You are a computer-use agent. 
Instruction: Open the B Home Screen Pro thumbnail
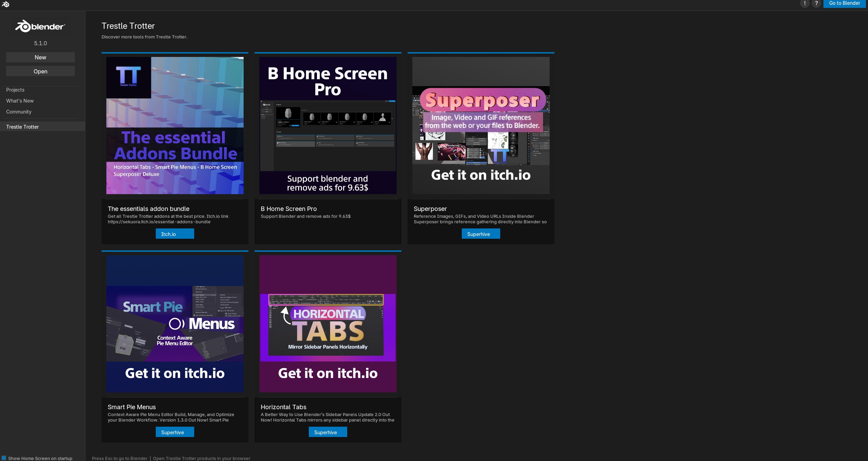point(328,125)
